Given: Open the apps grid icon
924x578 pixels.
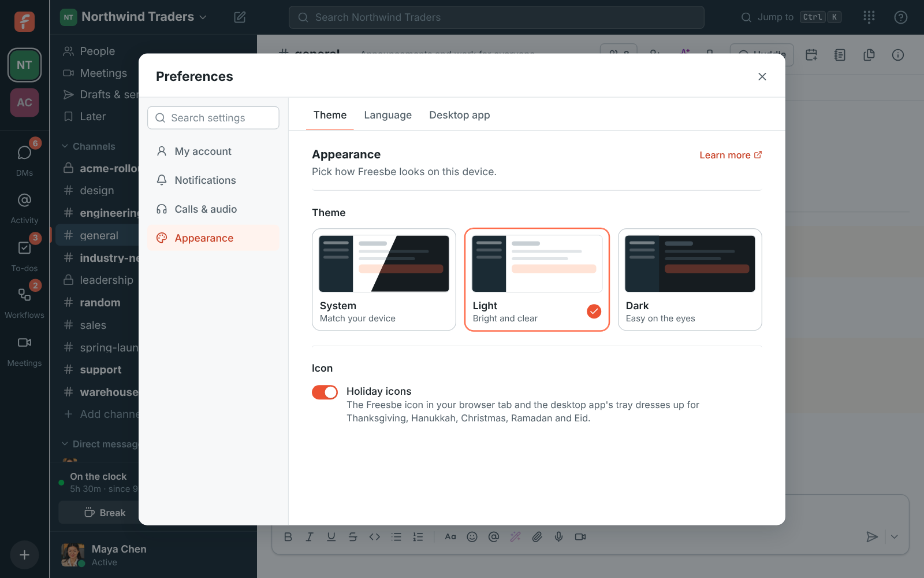Looking at the screenshot, I should coord(869,17).
